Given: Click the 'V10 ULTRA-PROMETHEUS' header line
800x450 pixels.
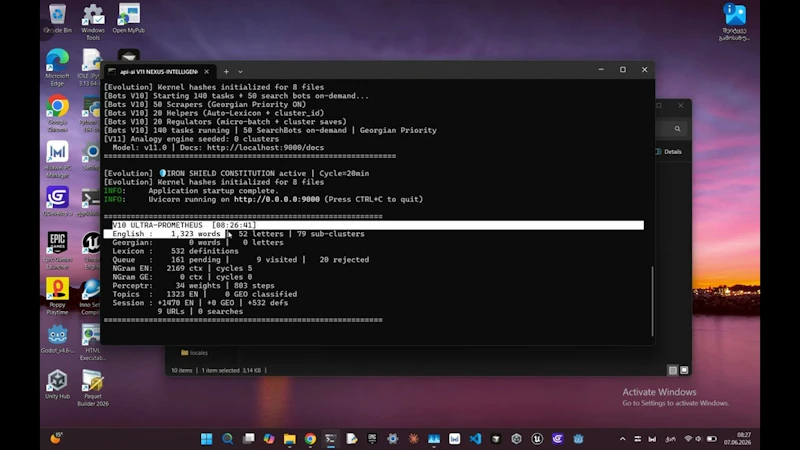Looking at the screenshot, I should coord(184,225).
